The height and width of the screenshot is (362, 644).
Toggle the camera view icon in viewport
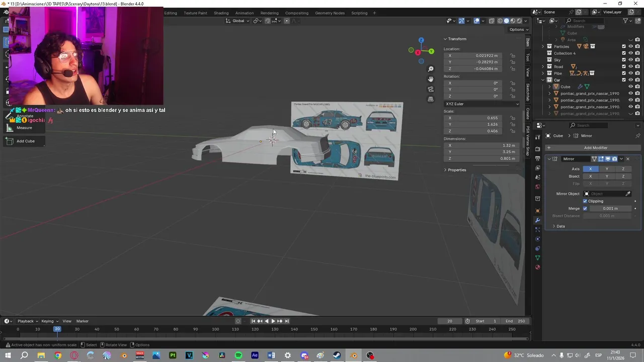[x=431, y=89]
